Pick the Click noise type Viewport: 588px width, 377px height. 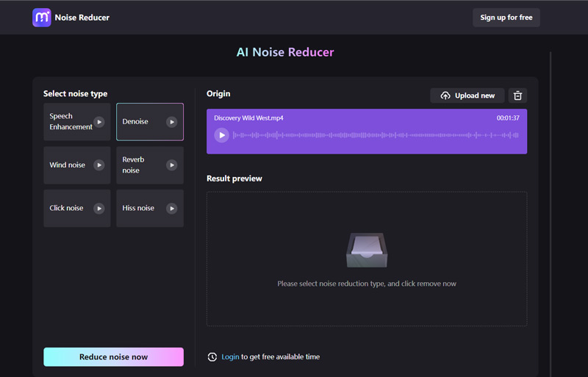(x=77, y=208)
